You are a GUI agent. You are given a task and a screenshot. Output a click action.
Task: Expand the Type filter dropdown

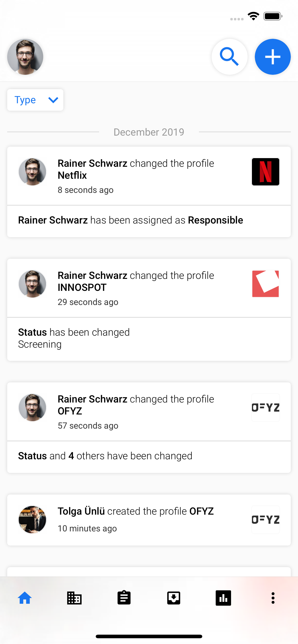click(x=35, y=100)
